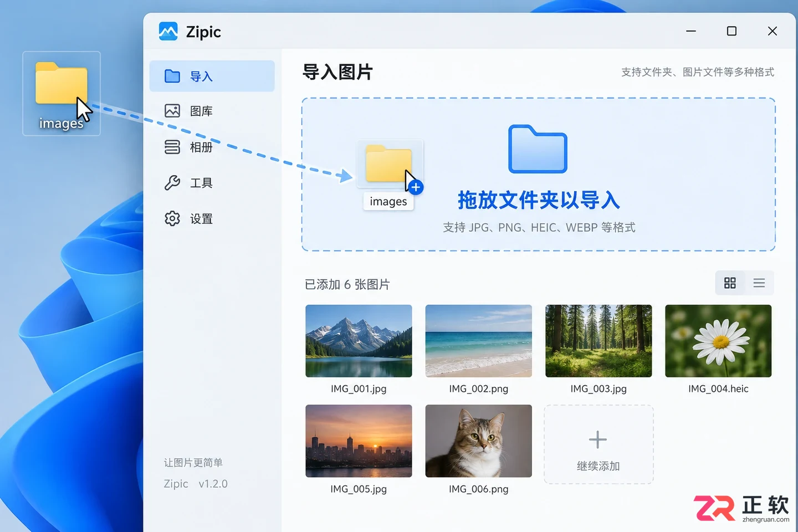Click the IMG_006.png file name
This screenshot has height=532, width=798.
(479, 489)
